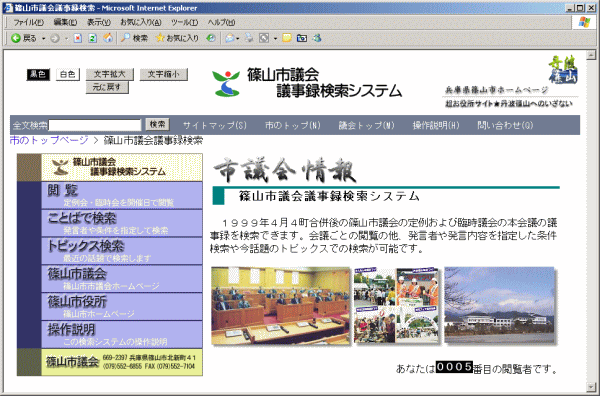Click the Stop loading icon
The width and height of the screenshot is (600, 396).
click(x=78, y=38)
